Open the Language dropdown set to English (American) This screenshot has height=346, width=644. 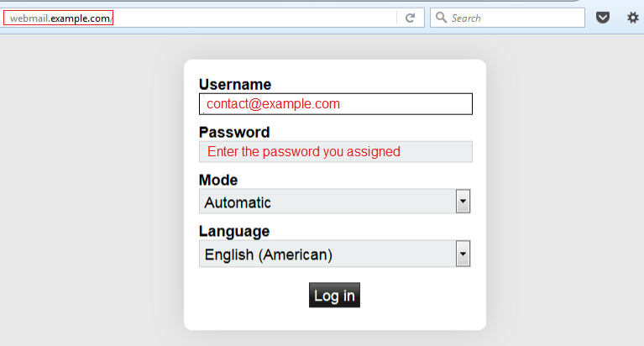(x=335, y=254)
